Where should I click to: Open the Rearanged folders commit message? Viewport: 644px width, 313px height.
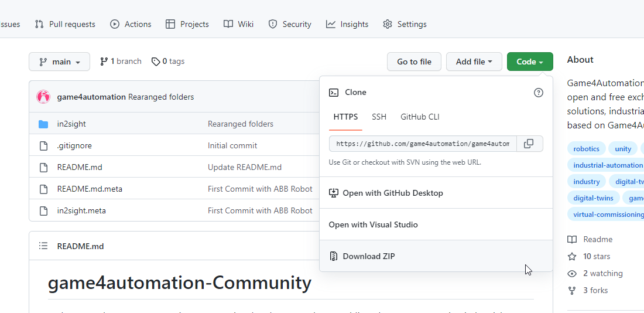[161, 97]
